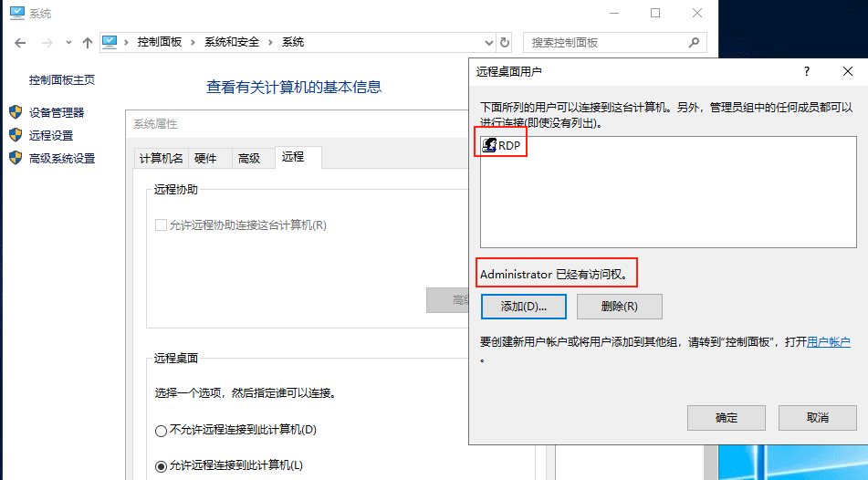This screenshot has width=868, height=480.
Task: Select the RDP user in the list
Action: tap(501, 146)
